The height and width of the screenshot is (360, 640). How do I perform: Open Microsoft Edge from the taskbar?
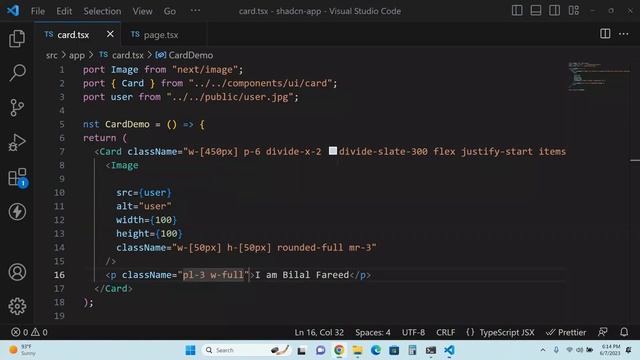click(376, 350)
